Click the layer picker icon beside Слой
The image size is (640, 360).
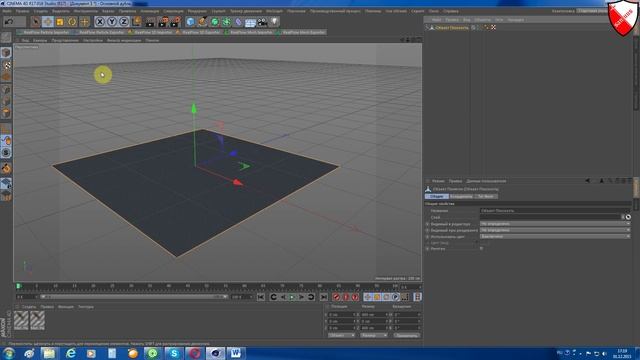628,217
